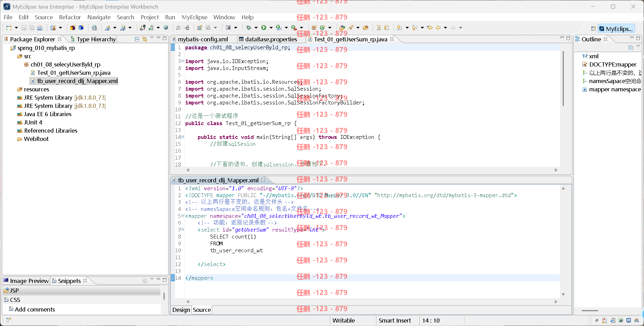Collapse All in the Outline view

pos(631,48)
